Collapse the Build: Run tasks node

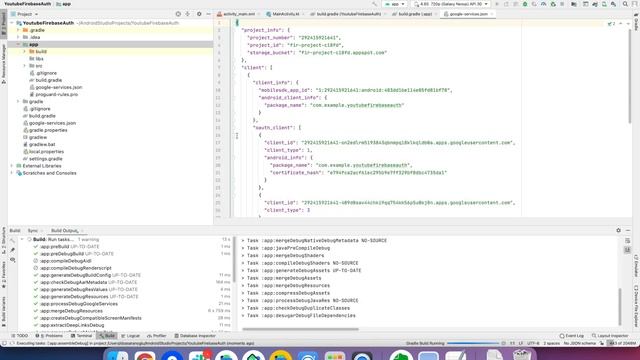pos(22,240)
